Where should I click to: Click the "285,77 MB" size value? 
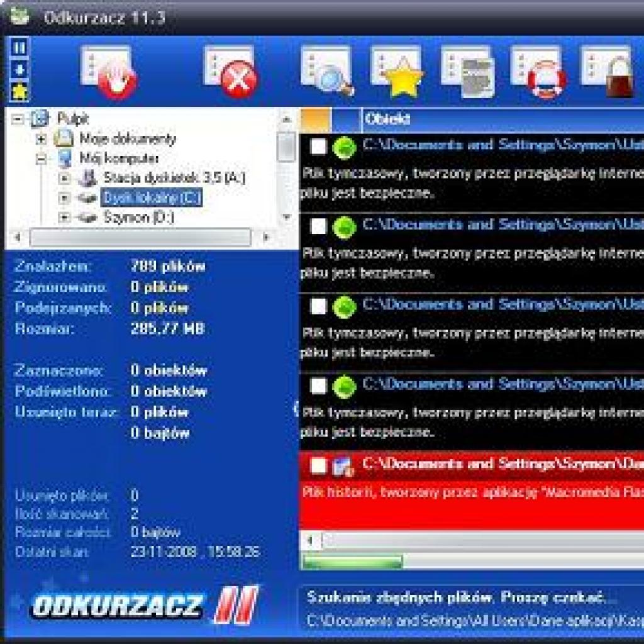point(167,328)
